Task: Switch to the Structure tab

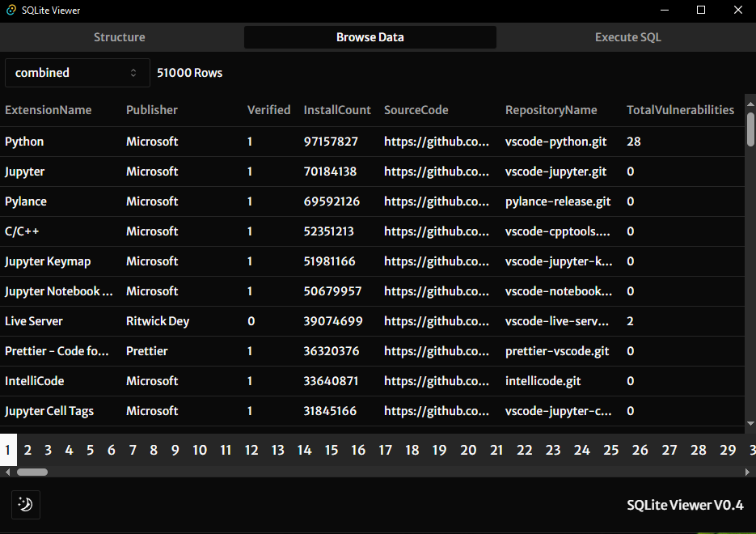Action: coord(119,37)
